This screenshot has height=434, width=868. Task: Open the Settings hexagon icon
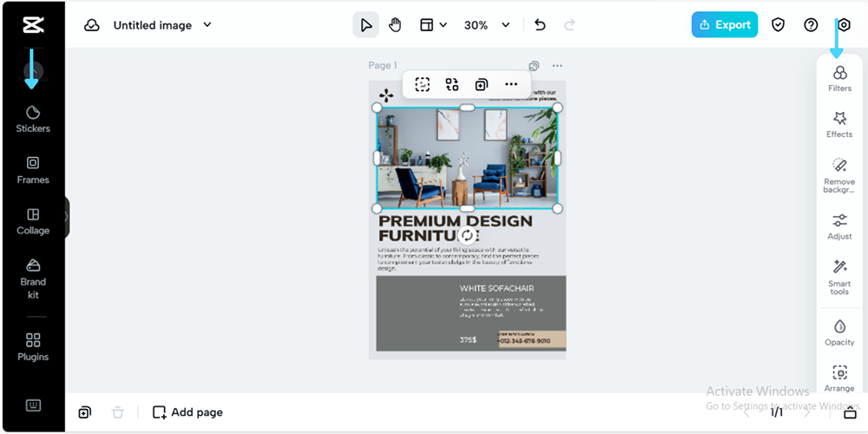tap(844, 25)
